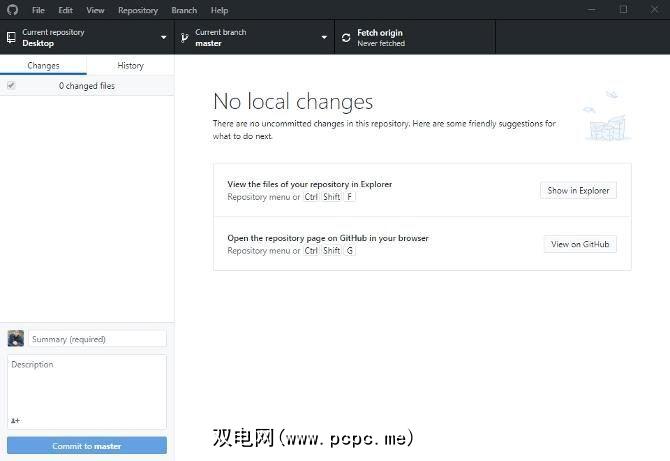Click the add co-authors icon in Description
The image size is (670, 461).
16,420
